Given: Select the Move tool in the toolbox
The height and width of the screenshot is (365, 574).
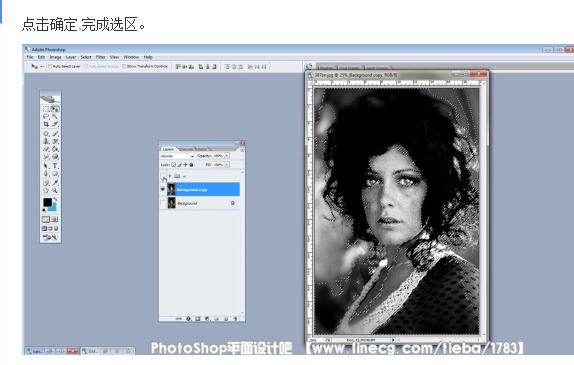Looking at the screenshot, I should click(55, 109).
